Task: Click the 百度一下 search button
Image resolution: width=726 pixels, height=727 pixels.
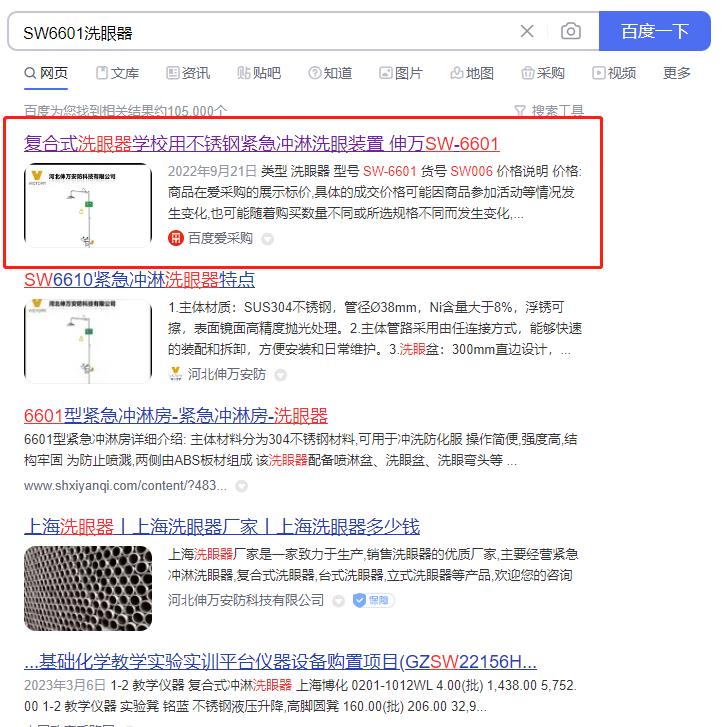Action: pyautogui.click(x=654, y=32)
